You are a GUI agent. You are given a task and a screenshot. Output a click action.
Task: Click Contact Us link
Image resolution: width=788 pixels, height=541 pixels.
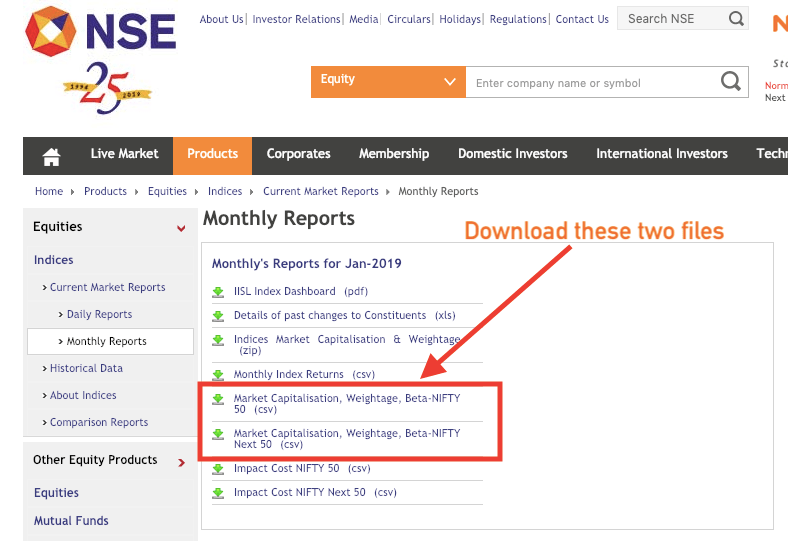[x=582, y=19]
